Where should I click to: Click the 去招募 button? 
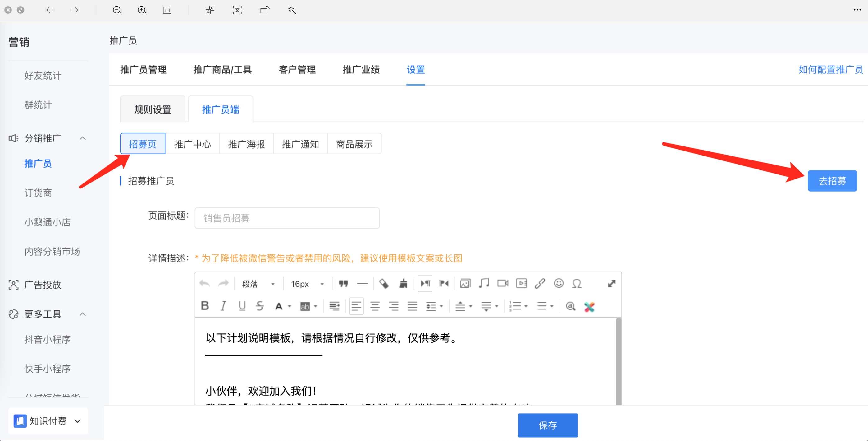pos(832,180)
